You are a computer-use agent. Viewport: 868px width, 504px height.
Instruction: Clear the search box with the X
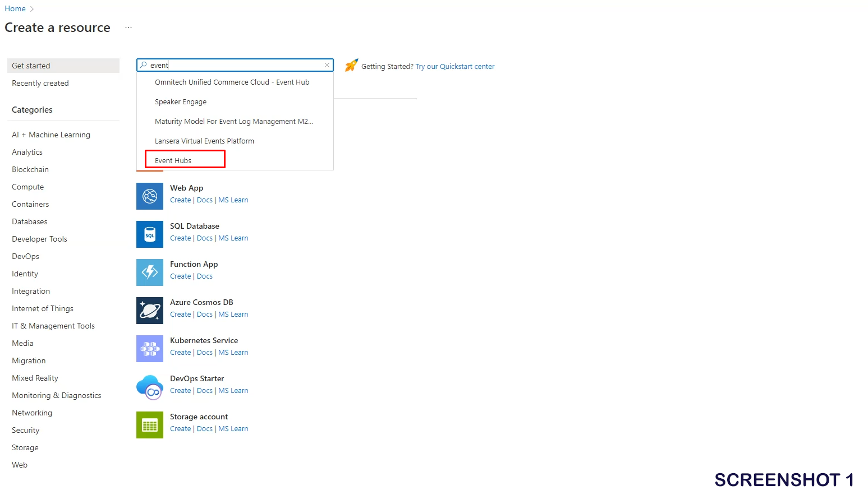coord(327,65)
